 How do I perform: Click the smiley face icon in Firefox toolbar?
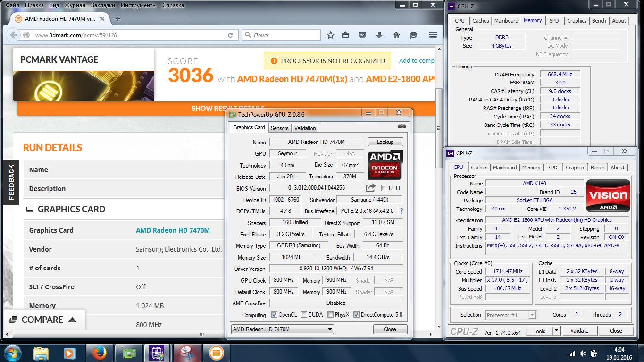pos(413,35)
